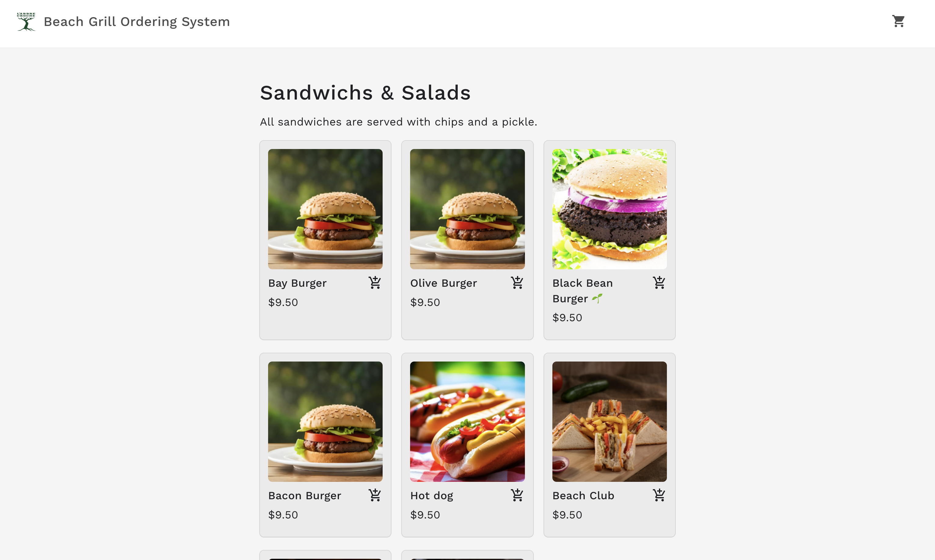Add Hot dog to cart
The height and width of the screenshot is (560, 935).
point(517,495)
